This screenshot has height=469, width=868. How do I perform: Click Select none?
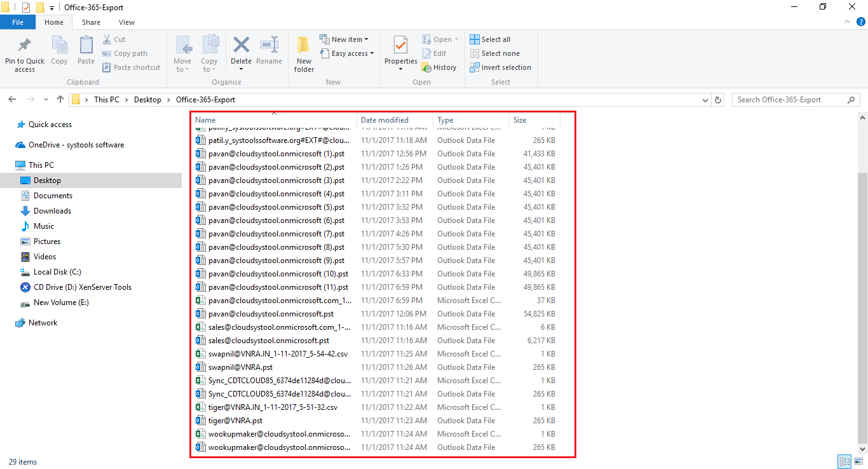pyautogui.click(x=494, y=53)
